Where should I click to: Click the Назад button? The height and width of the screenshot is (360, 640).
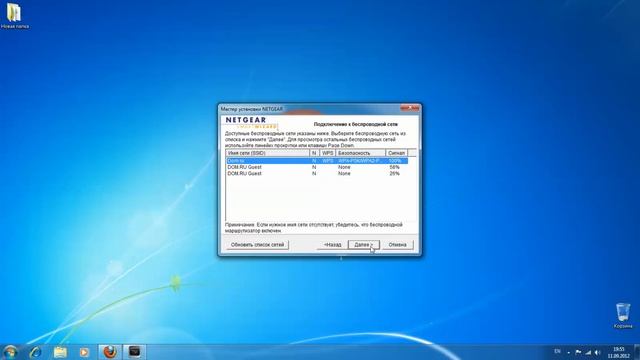[332, 244]
